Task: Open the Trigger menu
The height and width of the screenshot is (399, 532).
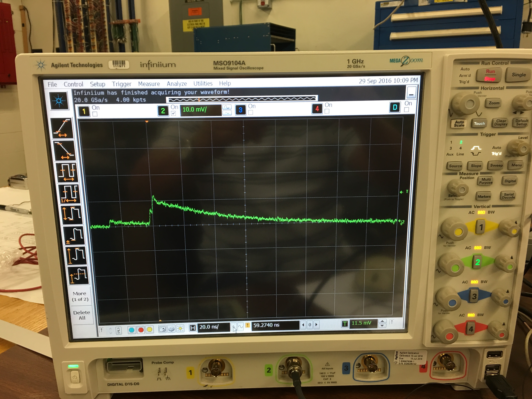Action: (122, 84)
